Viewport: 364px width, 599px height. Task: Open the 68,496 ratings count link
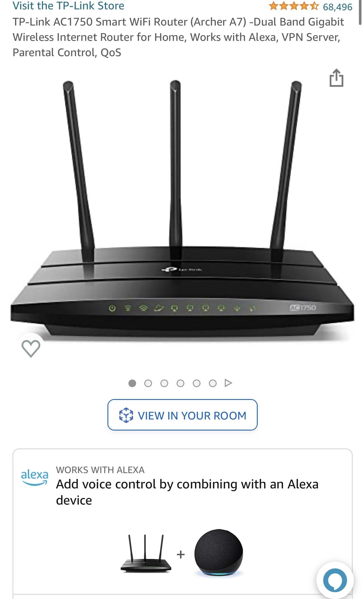tap(338, 7)
